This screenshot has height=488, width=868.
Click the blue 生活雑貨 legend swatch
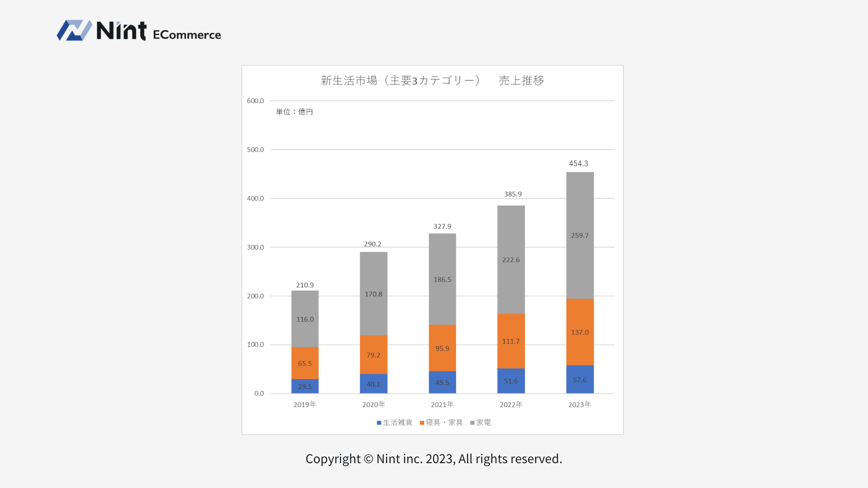tap(379, 423)
